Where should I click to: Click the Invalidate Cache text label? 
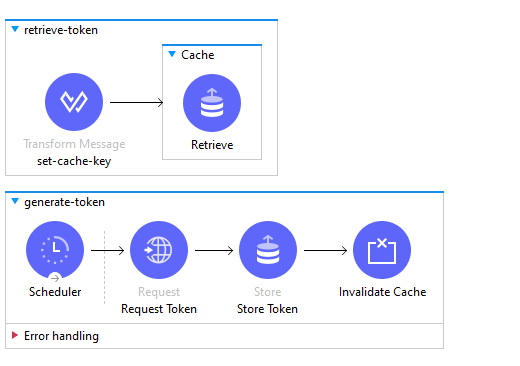click(383, 292)
